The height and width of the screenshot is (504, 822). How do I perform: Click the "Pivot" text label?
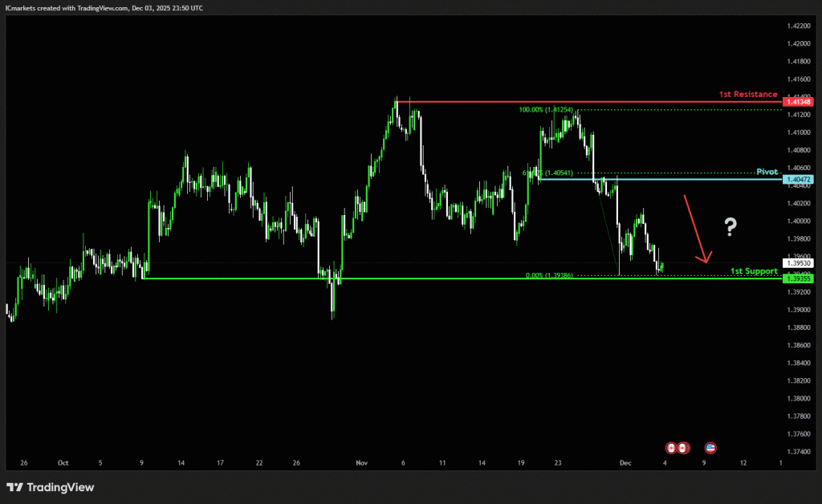click(767, 172)
